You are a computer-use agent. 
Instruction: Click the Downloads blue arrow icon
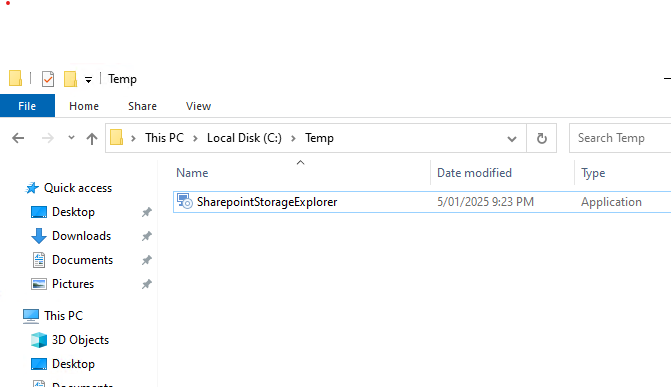pos(39,236)
